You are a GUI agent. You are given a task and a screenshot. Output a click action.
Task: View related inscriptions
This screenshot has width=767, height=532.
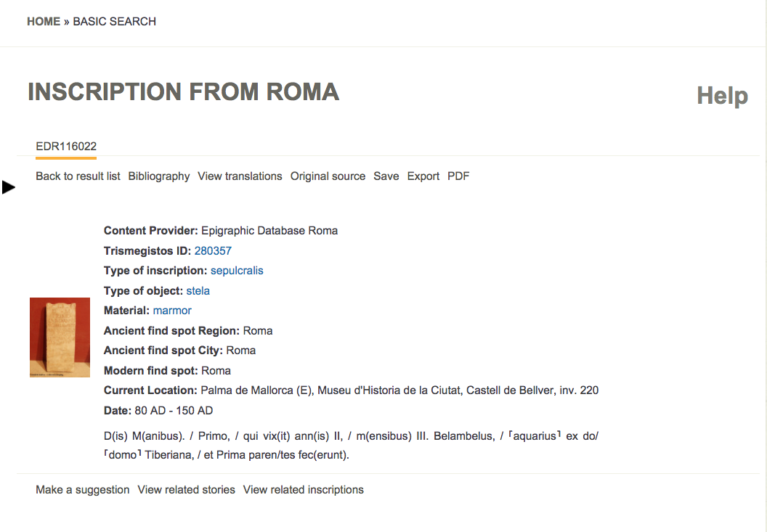303,489
